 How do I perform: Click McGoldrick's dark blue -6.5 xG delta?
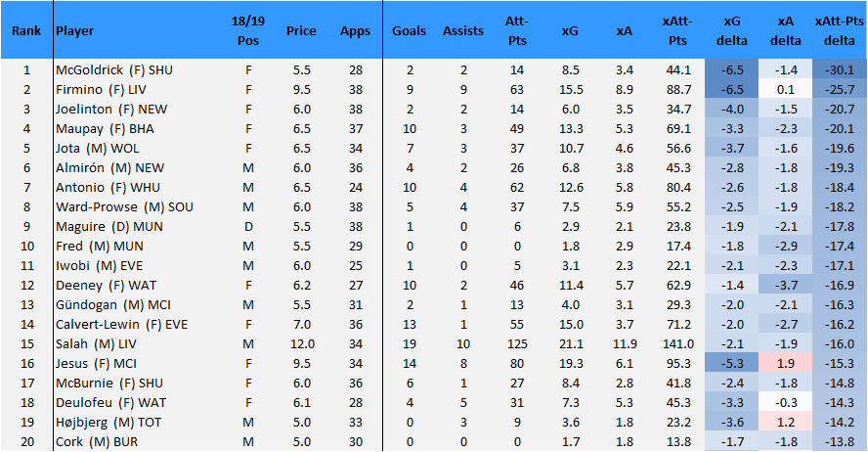tap(732, 70)
